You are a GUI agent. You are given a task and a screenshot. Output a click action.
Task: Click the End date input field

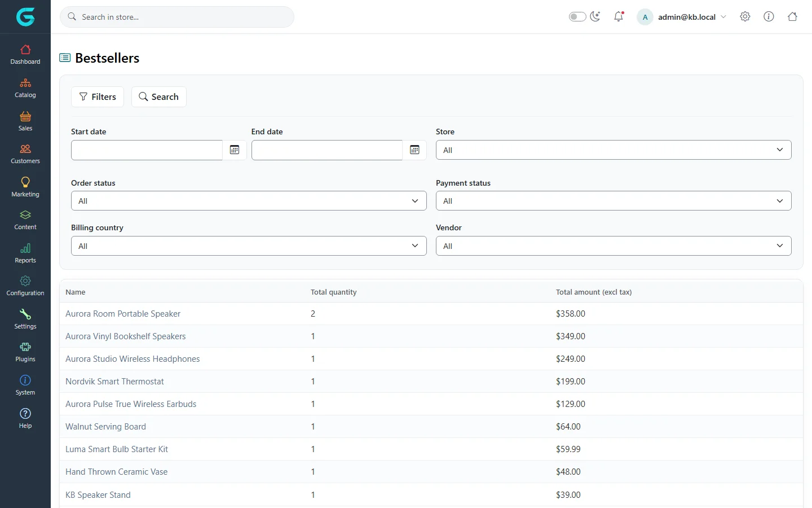pos(327,150)
